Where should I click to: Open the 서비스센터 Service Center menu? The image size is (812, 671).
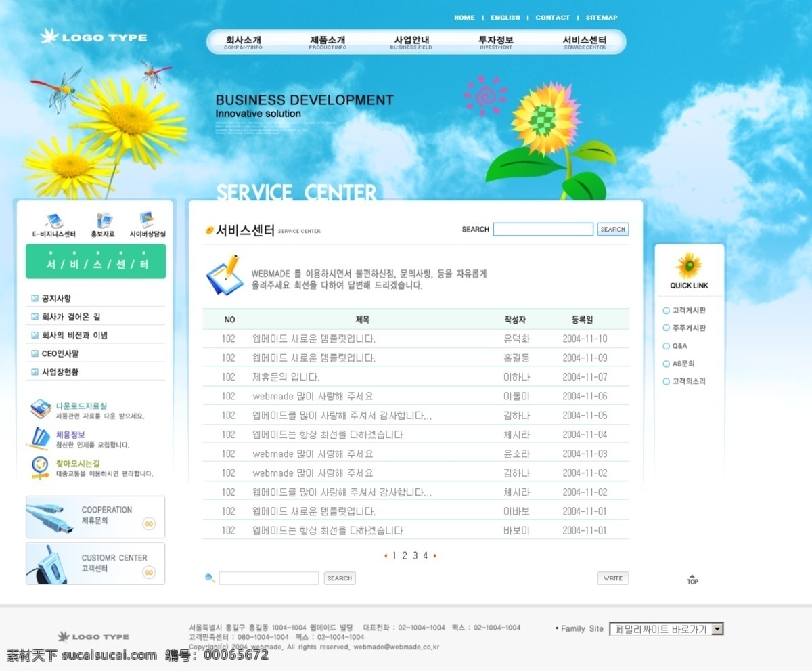[585, 43]
